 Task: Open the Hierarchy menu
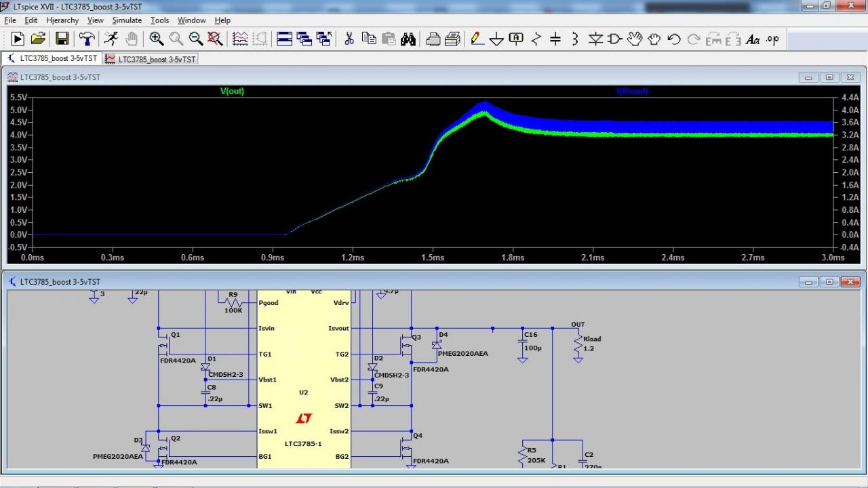[62, 20]
